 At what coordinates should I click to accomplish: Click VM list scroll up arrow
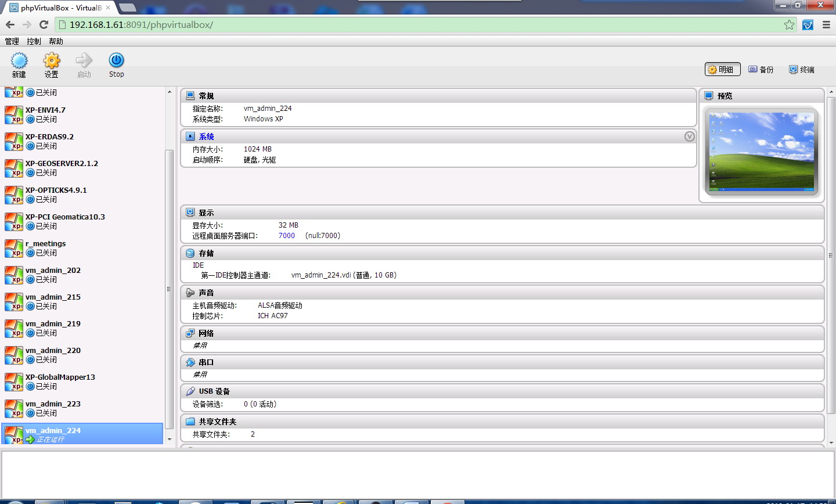(x=170, y=92)
